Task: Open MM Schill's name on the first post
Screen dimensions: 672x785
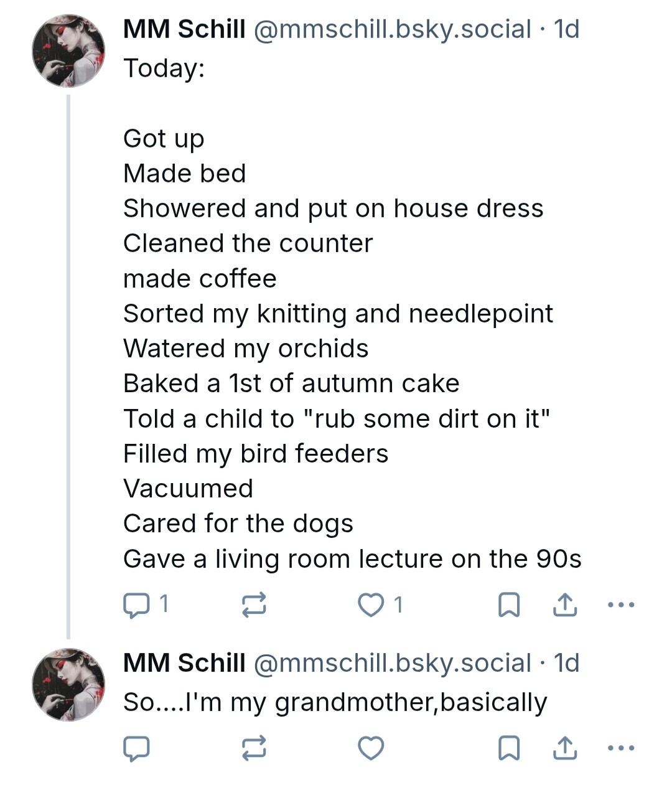Action: tap(184, 29)
